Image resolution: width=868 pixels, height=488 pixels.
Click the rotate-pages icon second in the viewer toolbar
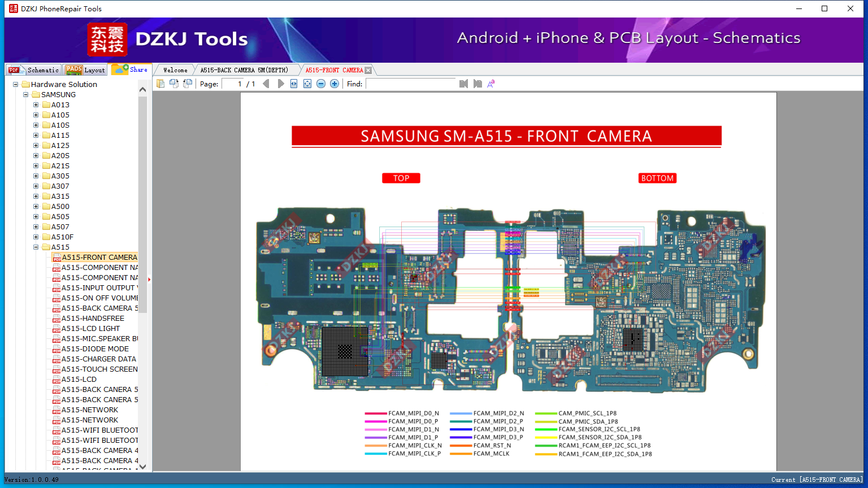click(174, 84)
